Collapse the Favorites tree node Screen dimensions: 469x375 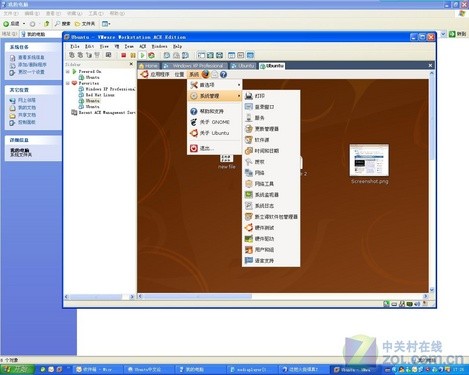click(68, 83)
